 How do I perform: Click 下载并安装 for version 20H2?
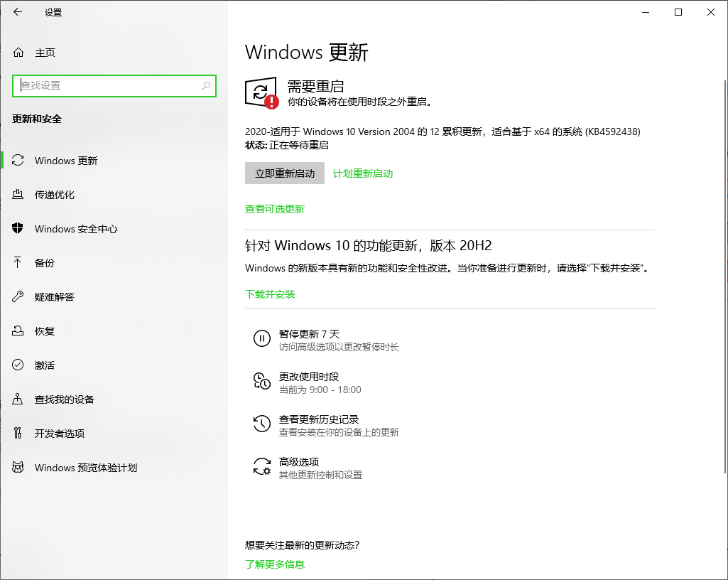pyautogui.click(x=270, y=294)
